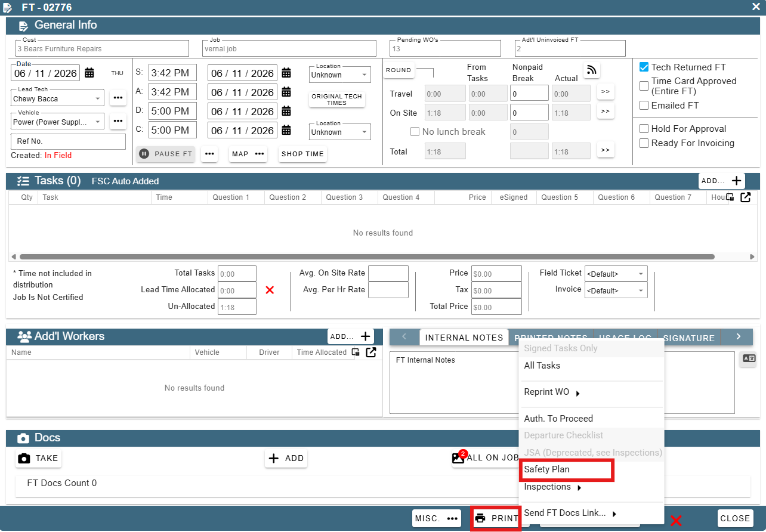Tick the Hold For Approval checkbox

point(644,129)
